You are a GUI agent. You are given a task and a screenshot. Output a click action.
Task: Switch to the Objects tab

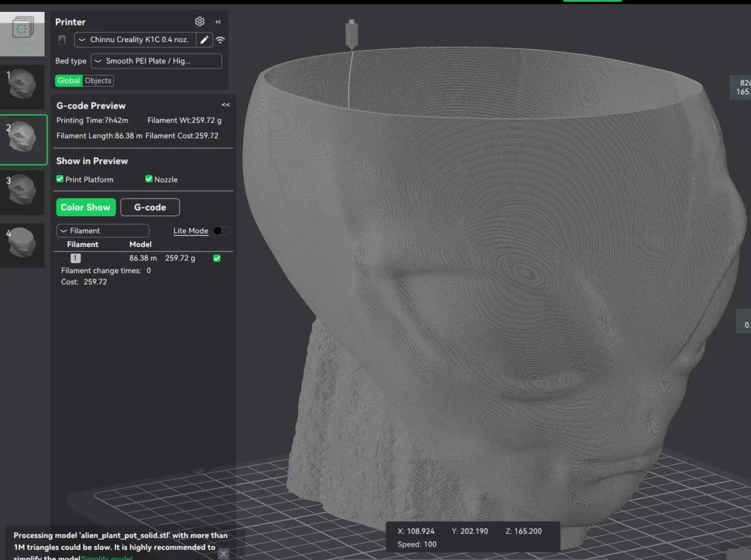[98, 81]
